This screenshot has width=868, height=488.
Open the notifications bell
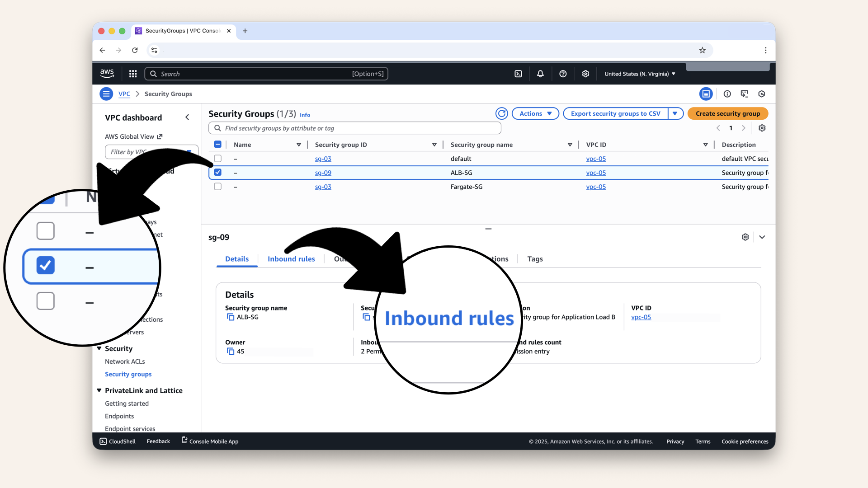[540, 74]
